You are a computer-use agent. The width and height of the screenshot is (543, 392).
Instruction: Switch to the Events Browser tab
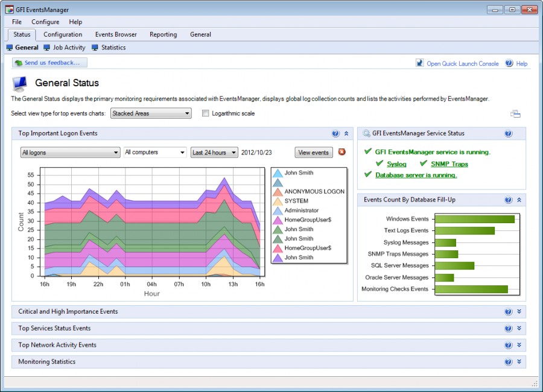point(116,34)
